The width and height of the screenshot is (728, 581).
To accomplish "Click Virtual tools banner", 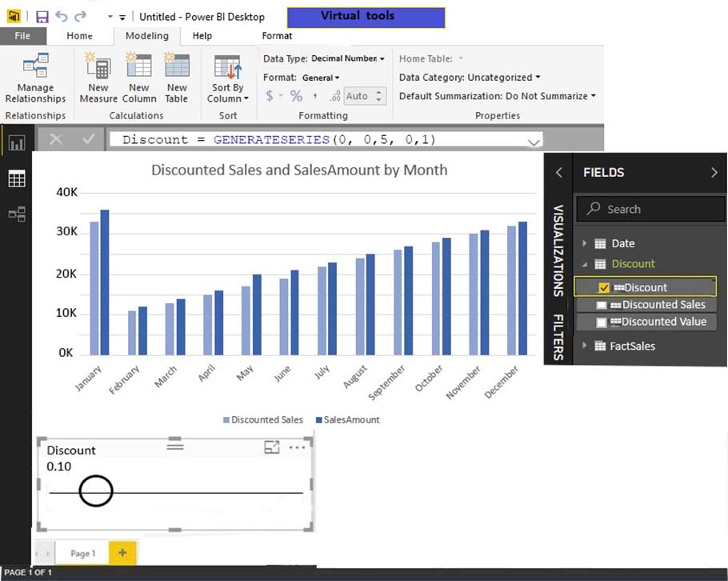I will (366, 18).
